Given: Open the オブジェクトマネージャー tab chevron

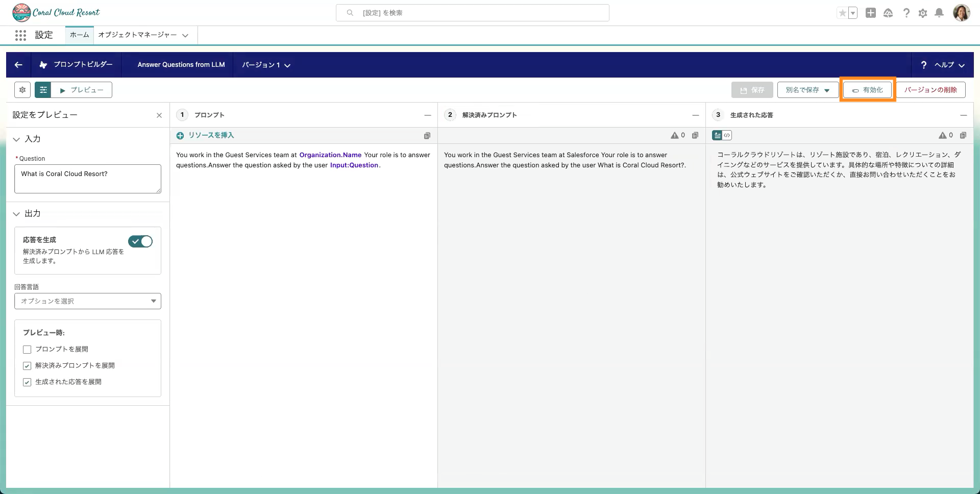Looking at the screenshot, I should [185, 35].
